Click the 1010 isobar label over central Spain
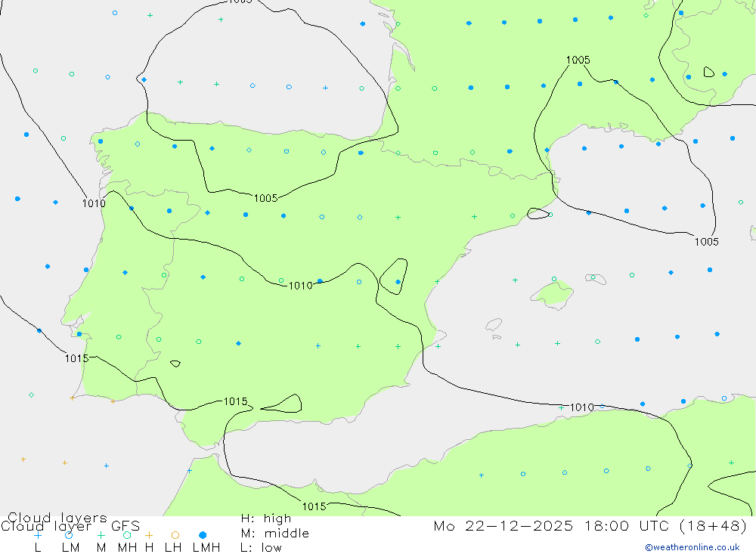 click(x=300, y=286)
